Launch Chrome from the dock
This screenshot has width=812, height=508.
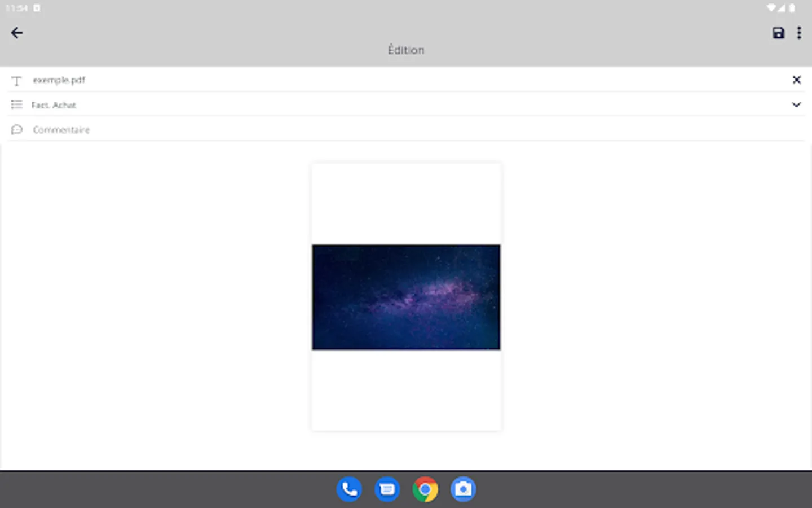[x=425, y=489]
